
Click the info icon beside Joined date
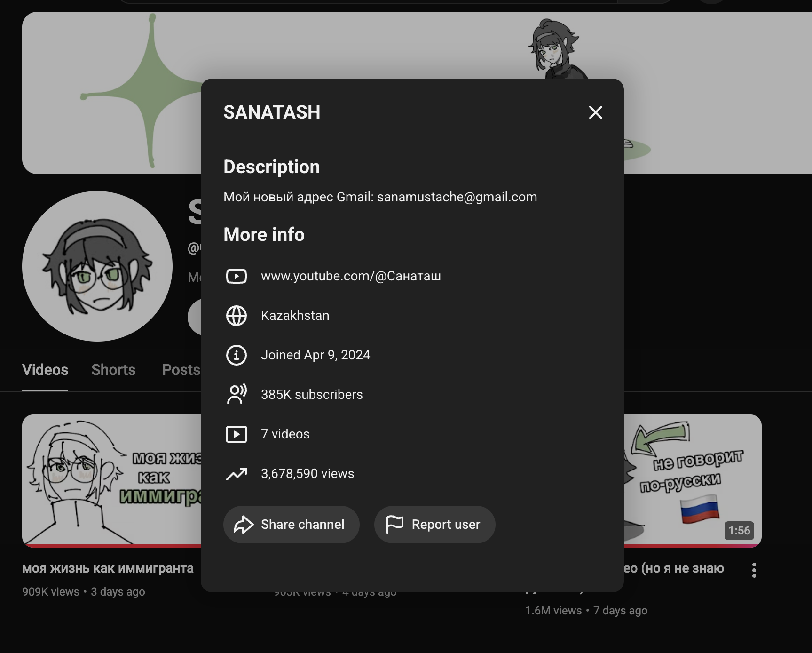(x=236, y=355)
